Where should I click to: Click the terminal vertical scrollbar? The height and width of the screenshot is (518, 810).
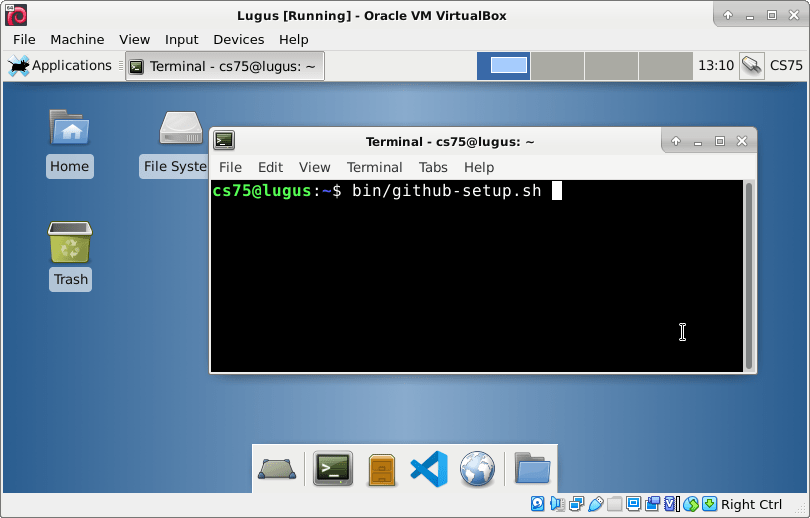749,276
